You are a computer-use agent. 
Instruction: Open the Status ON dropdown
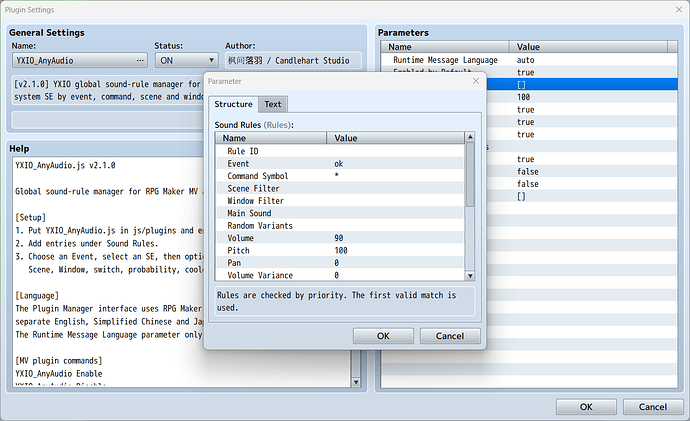click(187, 60)
